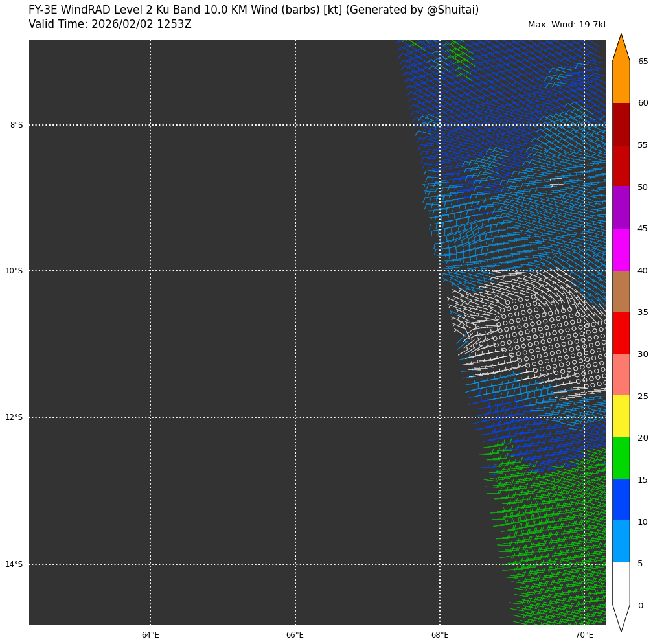
Task: Click the 66°E longitude axis label
Action: click(x=295, y=635)
